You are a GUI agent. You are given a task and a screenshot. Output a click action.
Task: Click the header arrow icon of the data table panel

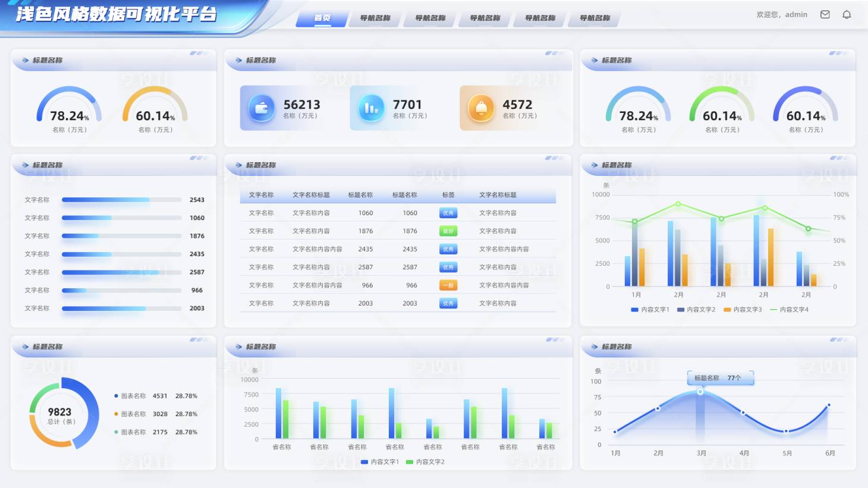point(238,165)
